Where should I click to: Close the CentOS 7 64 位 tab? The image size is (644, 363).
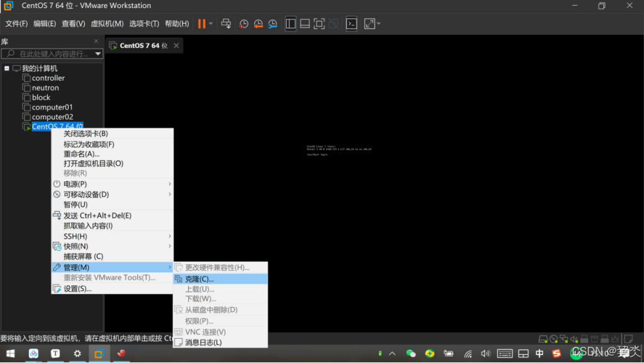click(176, 45)
